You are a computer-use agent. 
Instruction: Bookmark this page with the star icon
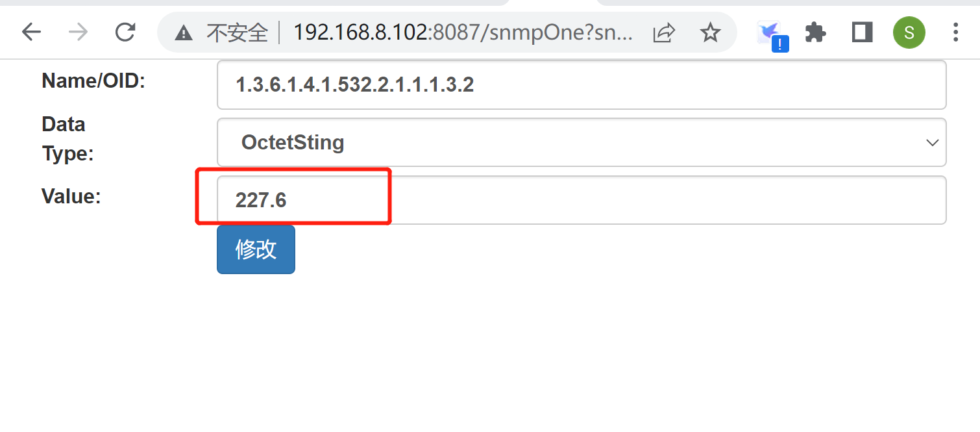pos(711,32)
